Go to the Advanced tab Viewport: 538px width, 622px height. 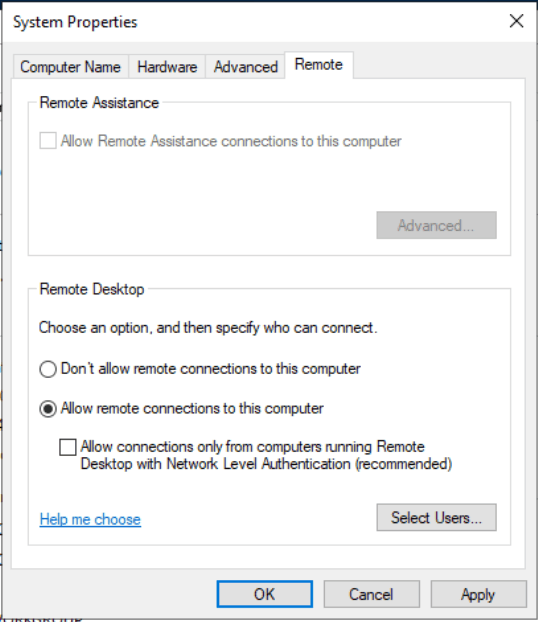[x=246, y=67]
